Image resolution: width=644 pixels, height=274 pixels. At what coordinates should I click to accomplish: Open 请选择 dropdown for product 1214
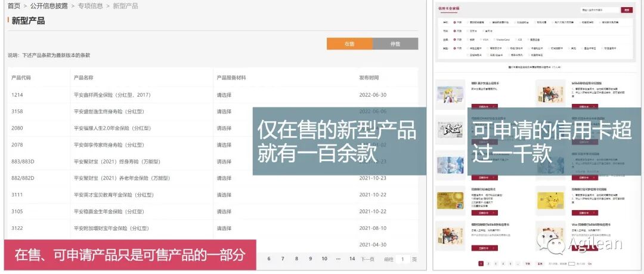pos(224,95)
